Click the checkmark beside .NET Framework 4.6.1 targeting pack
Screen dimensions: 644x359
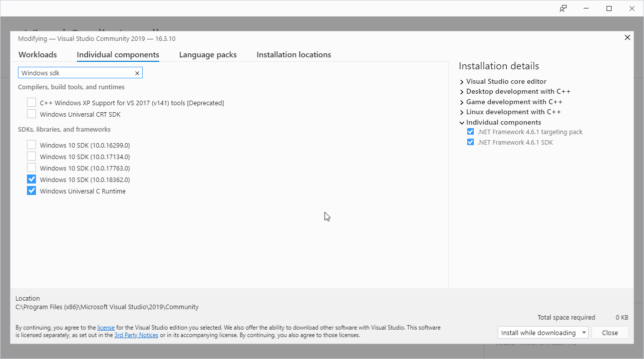(470, 131)
